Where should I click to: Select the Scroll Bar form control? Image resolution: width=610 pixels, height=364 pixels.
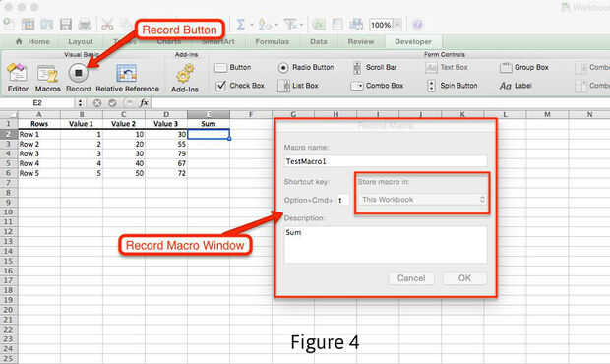point(375,68)
